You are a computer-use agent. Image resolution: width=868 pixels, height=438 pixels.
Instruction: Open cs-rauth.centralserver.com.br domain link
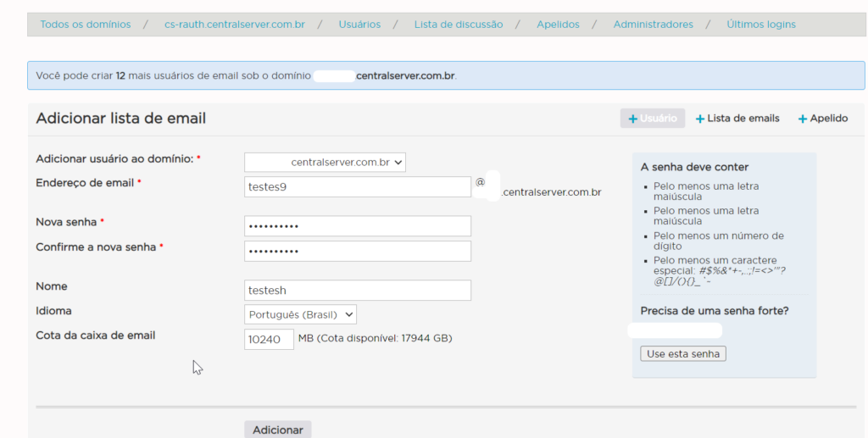click(235, 25)
